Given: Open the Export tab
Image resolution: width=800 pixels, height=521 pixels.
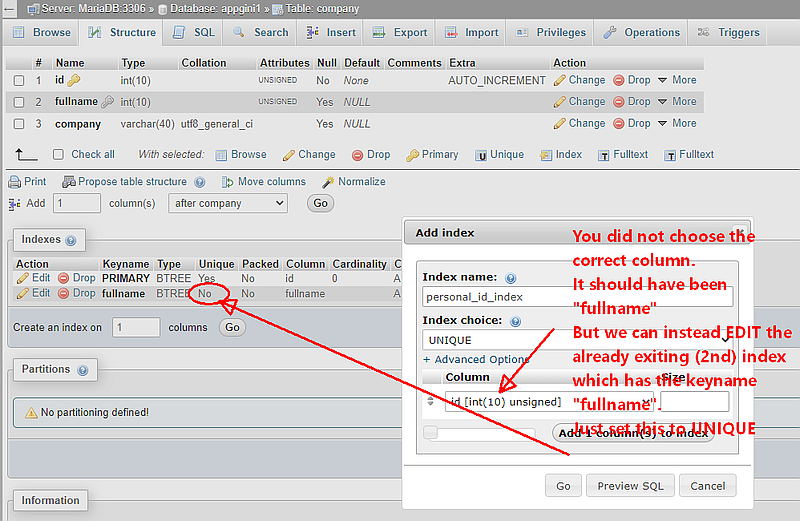Looking at the screenshot, I should point(399,33).
